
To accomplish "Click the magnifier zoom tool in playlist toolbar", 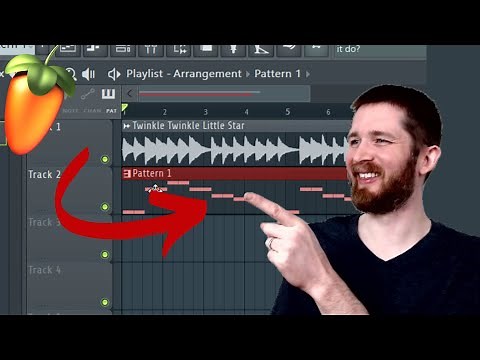I will coord(71,74).
